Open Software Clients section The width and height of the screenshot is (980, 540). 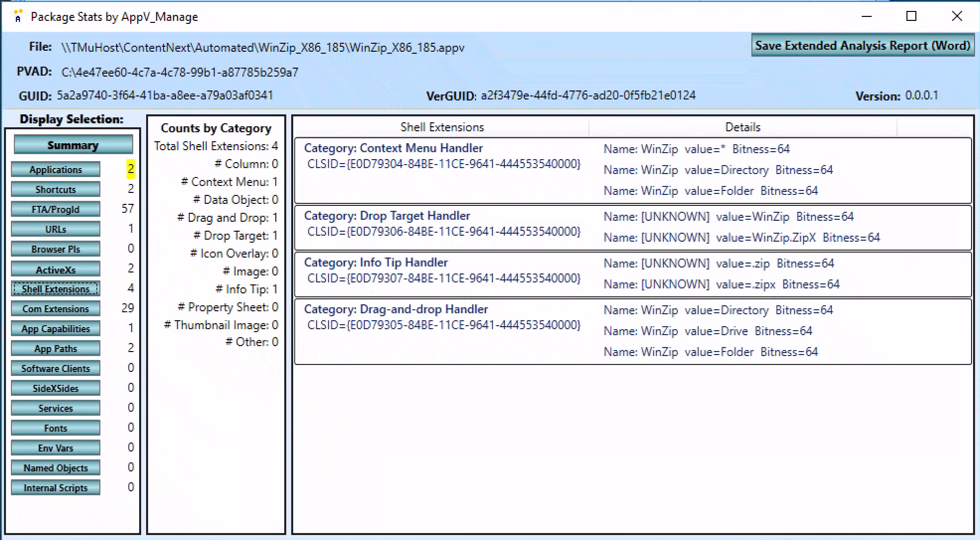point(56,368)
